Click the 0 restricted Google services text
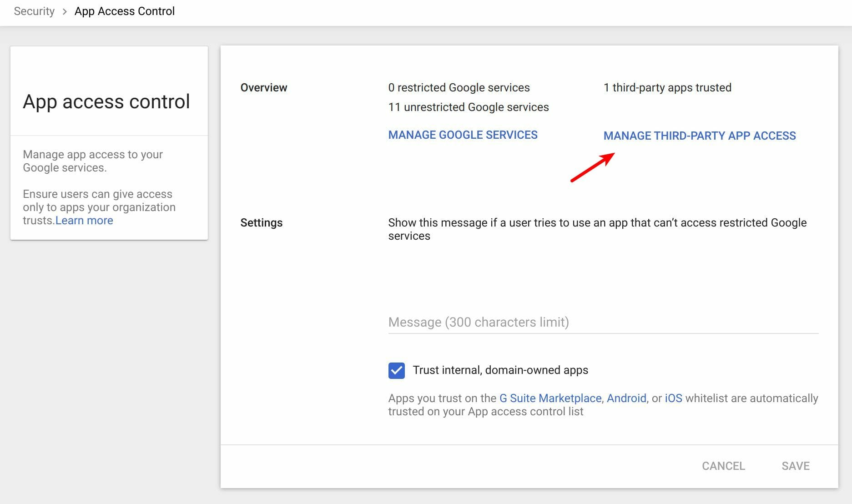This screenshot has width=852, height=504. [x=458, y=87]
